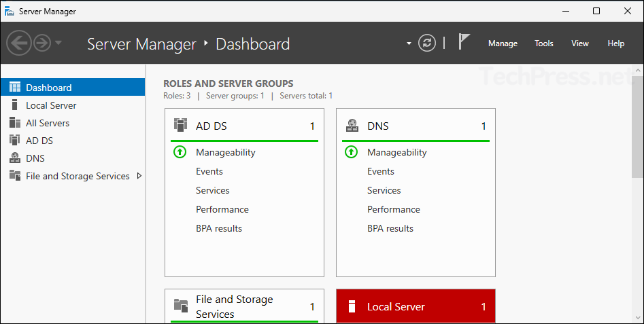Select the DNS sidebar label
Viewport: 644px width, 324px height.
(35, 158)
